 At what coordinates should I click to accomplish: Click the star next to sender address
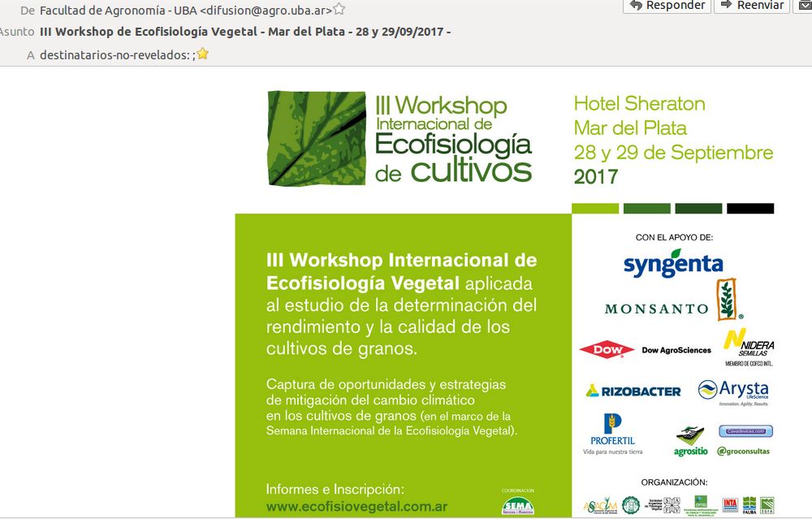click(x=339, y=10)
